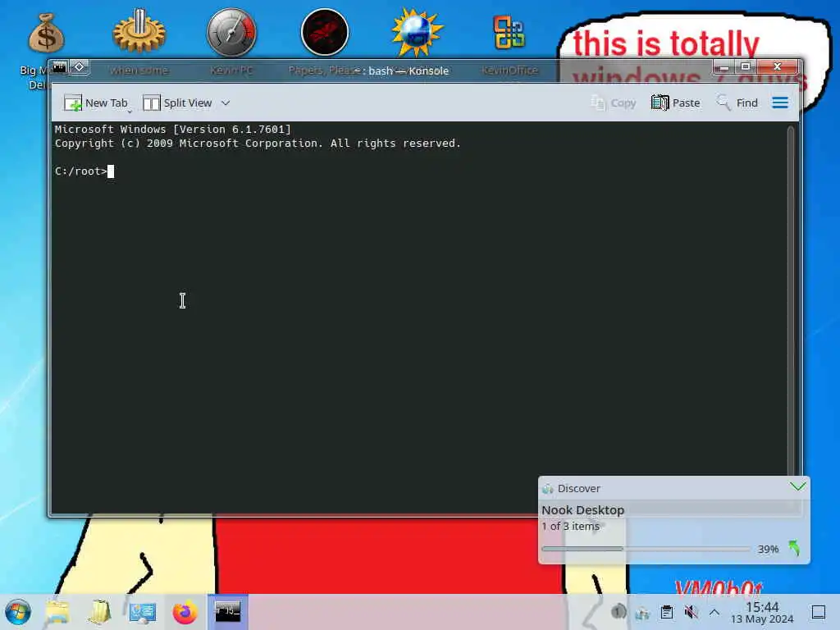The image size is (840, 630).
Task: Click the Copy toolbar button
Action: [x=614, y=103]
